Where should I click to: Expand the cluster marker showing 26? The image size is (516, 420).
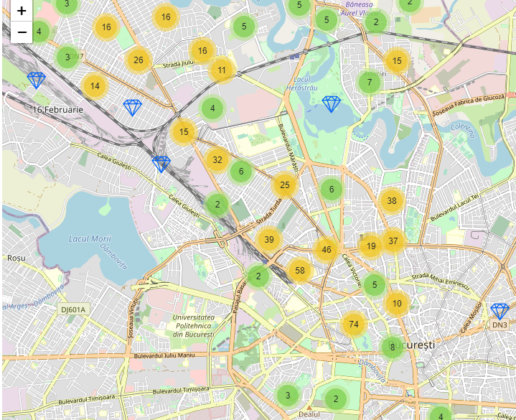pos(139,60)
